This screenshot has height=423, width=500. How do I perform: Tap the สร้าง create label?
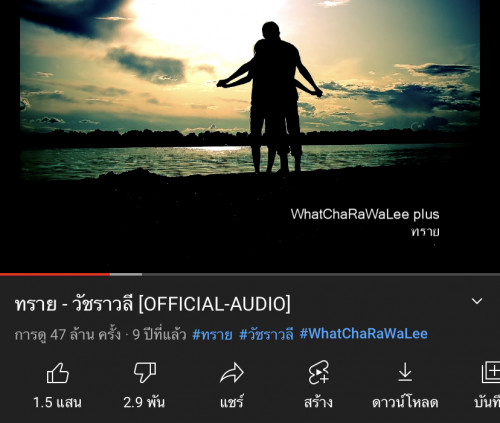click(318, 402)
